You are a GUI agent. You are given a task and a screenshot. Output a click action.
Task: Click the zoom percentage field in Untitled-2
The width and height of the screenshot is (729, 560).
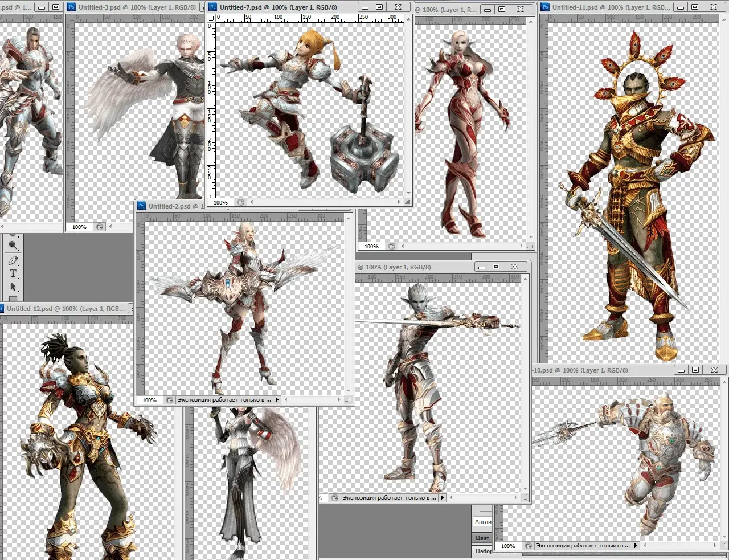pos(150,400)
